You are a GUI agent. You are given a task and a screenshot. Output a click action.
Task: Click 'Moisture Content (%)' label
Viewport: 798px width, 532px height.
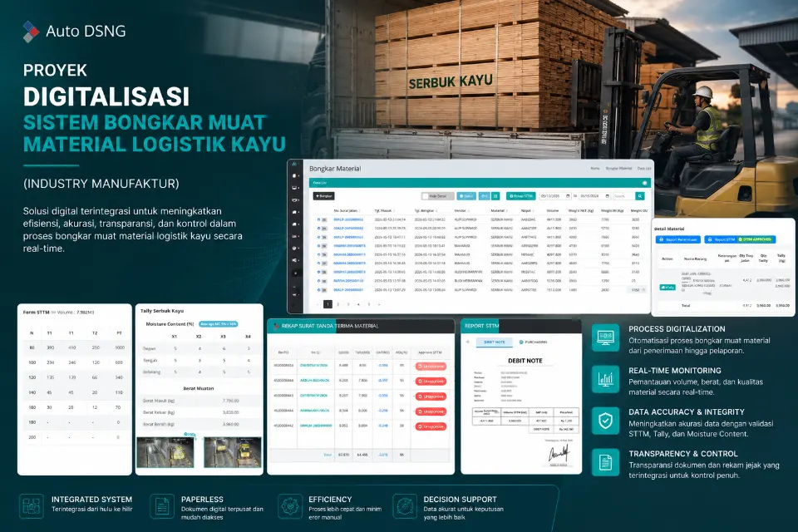(x=170, y=324)
